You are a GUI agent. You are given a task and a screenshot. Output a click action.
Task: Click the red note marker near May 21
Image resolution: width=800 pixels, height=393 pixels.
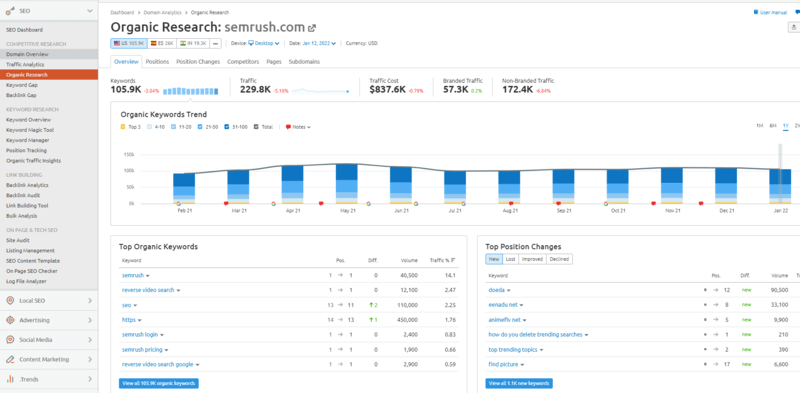[x=321, y=203]
